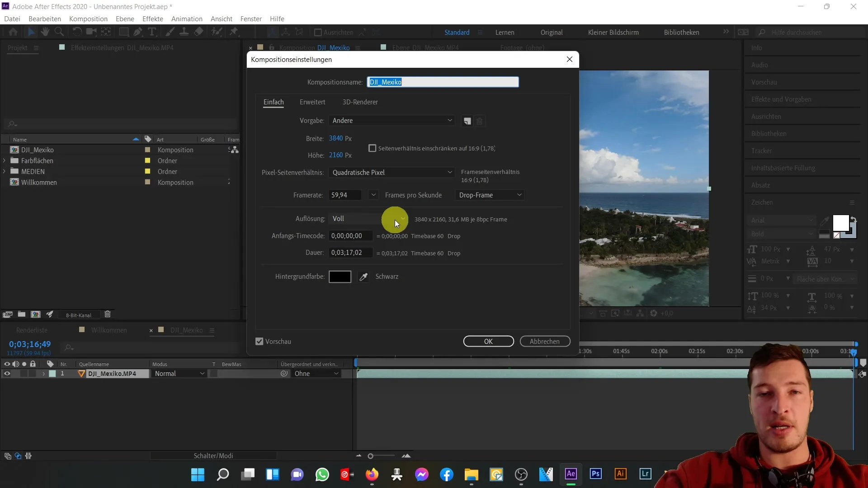Screen dimensions: 868x488
Task: Expand the MEDIEN folder
Action: (5, 172)
